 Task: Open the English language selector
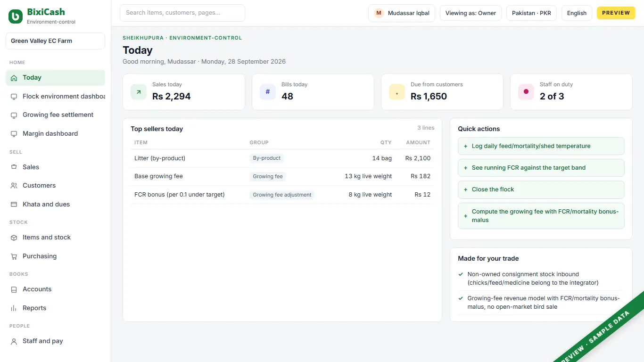click(x=577, y=13)
